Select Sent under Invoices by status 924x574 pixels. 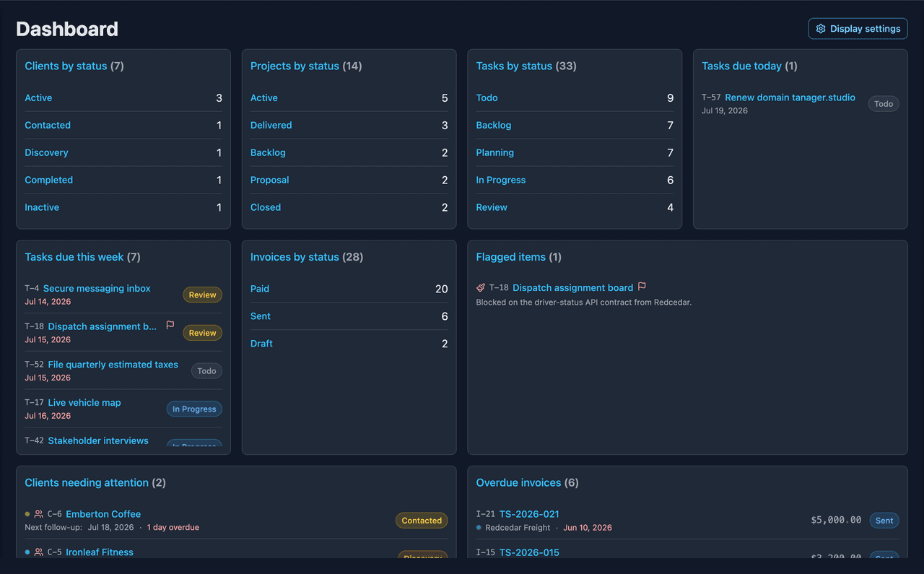pyautogui.click(x=261, y=316)
